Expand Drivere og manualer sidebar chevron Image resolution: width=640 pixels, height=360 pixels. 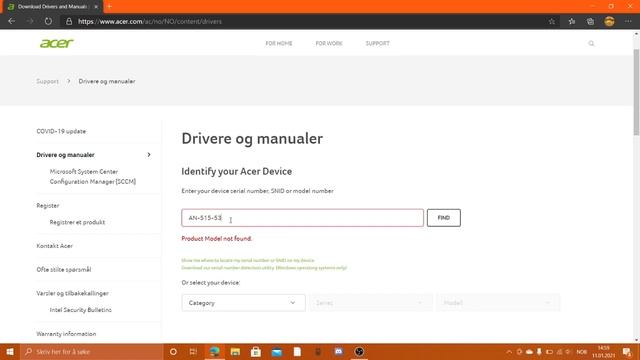point(149,155)
